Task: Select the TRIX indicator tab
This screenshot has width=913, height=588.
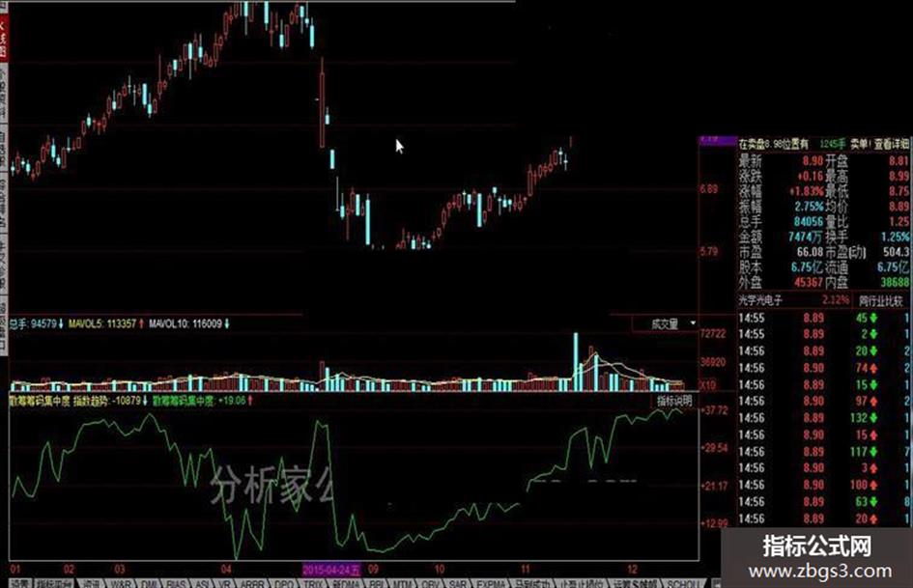Action: pyautogui.click(x=313, y=583)
